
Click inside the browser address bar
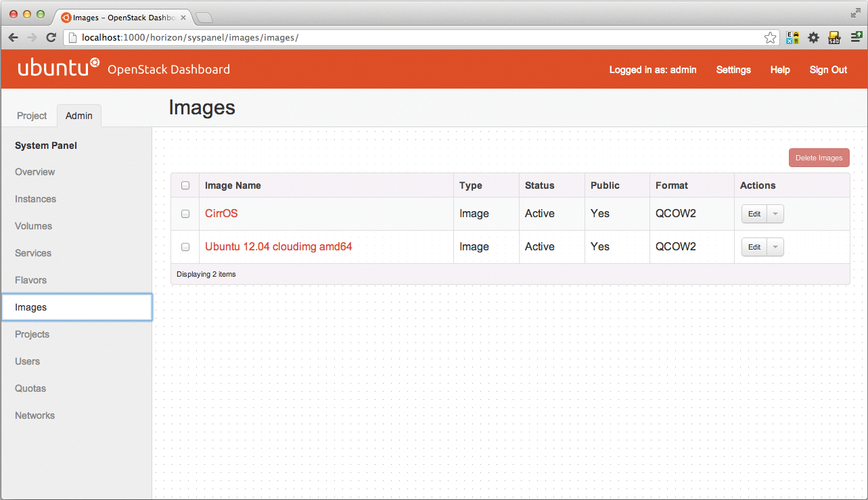tap(338, 38)
